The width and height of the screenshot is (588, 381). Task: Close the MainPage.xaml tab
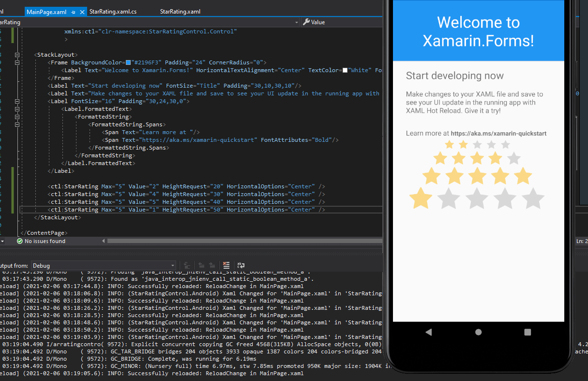click(82, 12)
